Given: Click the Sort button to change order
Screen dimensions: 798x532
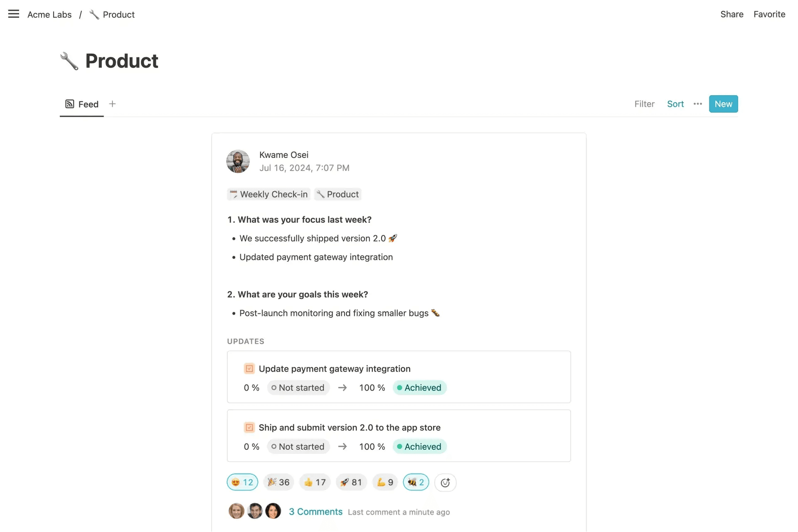Looking at the screenshot, I should (675, 104).
